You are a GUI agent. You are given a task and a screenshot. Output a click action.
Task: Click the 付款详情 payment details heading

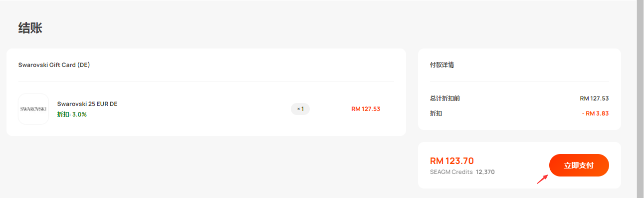pos(442,65)
